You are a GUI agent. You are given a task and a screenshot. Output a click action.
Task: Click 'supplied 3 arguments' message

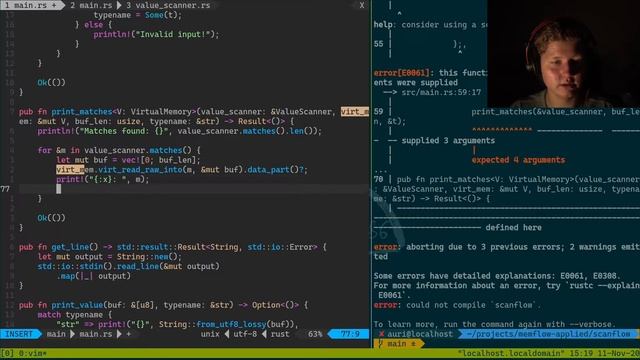pyautogui.click(x=448, y=140)
